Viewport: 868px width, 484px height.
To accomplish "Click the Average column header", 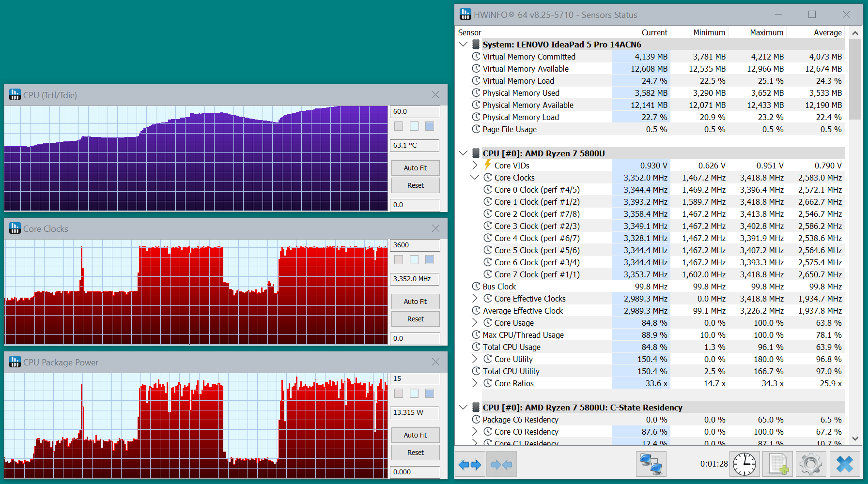I will click(x=815, y=32).
